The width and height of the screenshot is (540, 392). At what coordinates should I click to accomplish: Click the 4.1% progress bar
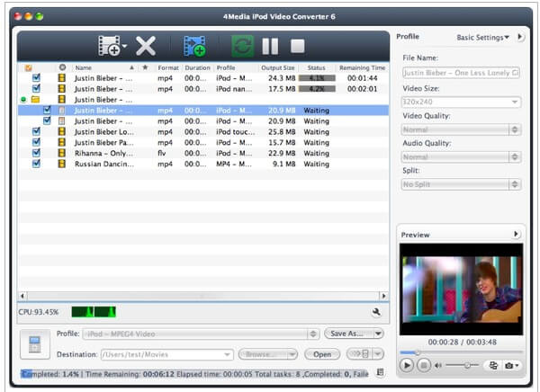(x=317, y=78)
